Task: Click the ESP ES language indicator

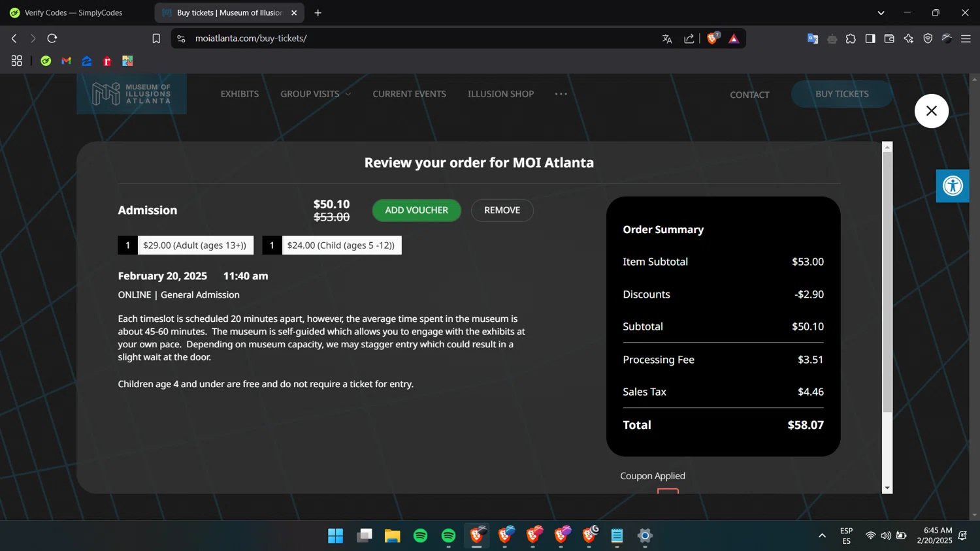Action: [x=846, y=536]
